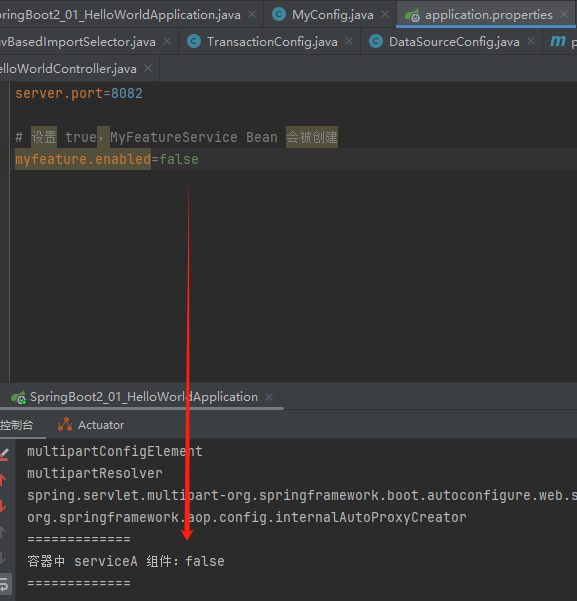
Task: Click the server.port property key
Action: click(x=59, y=94)
